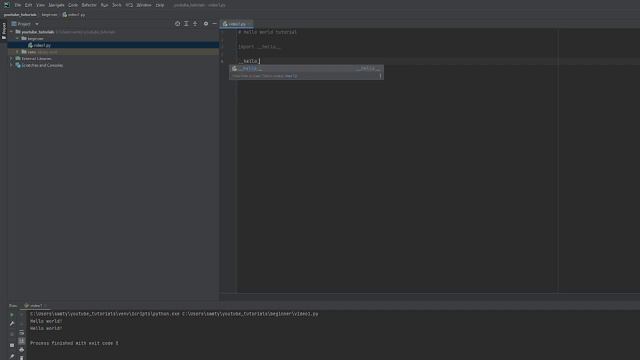Click the PyCharm application logo icon
This screenshot has width=640, height=360.
[x=7, y=5]
